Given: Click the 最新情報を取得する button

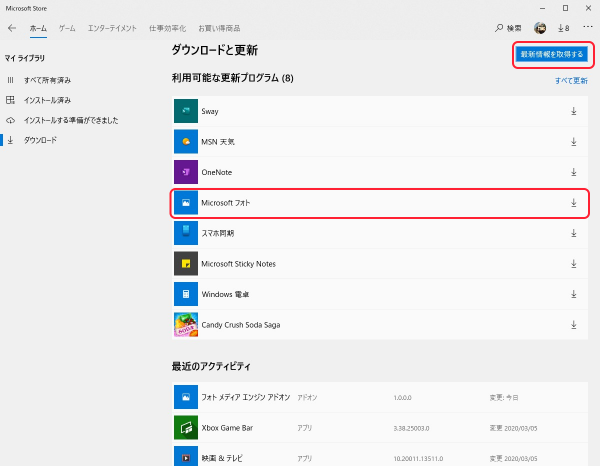Looking at the screenshot, I should pyautogui.click(x=551, y=53).
